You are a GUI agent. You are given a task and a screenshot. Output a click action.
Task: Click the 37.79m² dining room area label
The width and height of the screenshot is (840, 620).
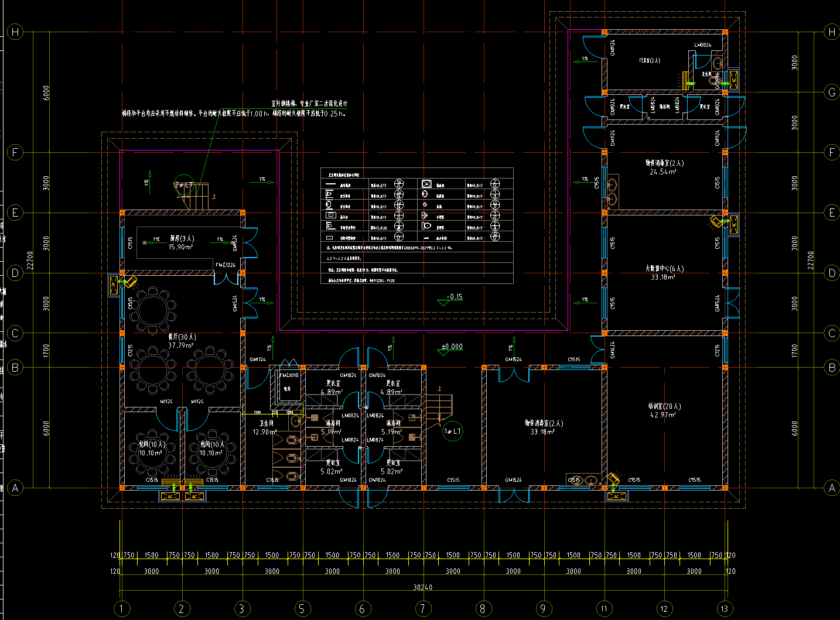[182, 345]
